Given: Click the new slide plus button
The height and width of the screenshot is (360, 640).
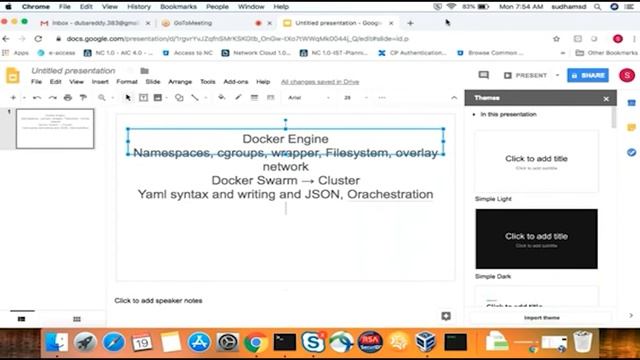Looking at the screenshot, I should click(13, 98).
